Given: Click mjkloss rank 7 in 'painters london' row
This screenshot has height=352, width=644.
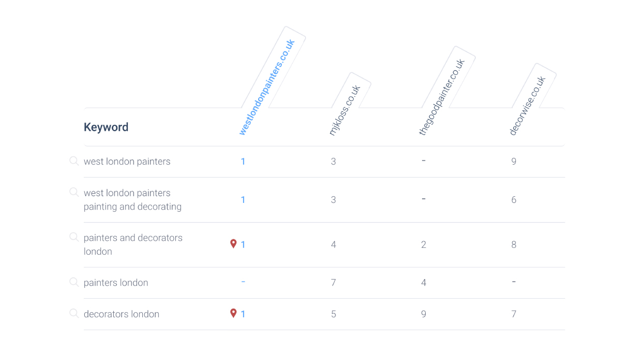Looking at the screenshot, I should coord(334,283).
